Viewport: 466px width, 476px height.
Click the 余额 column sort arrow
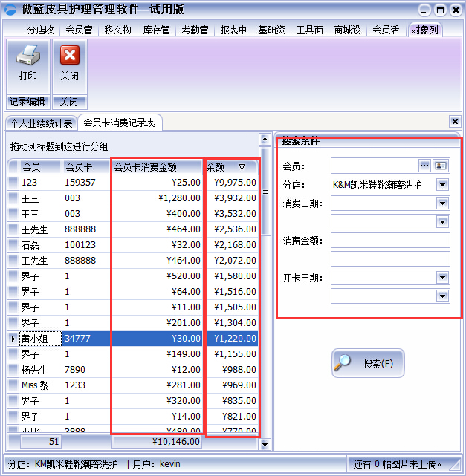pos(242,167)
